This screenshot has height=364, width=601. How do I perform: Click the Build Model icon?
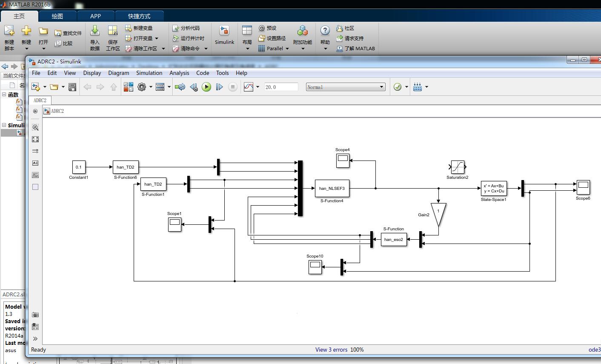418,87
